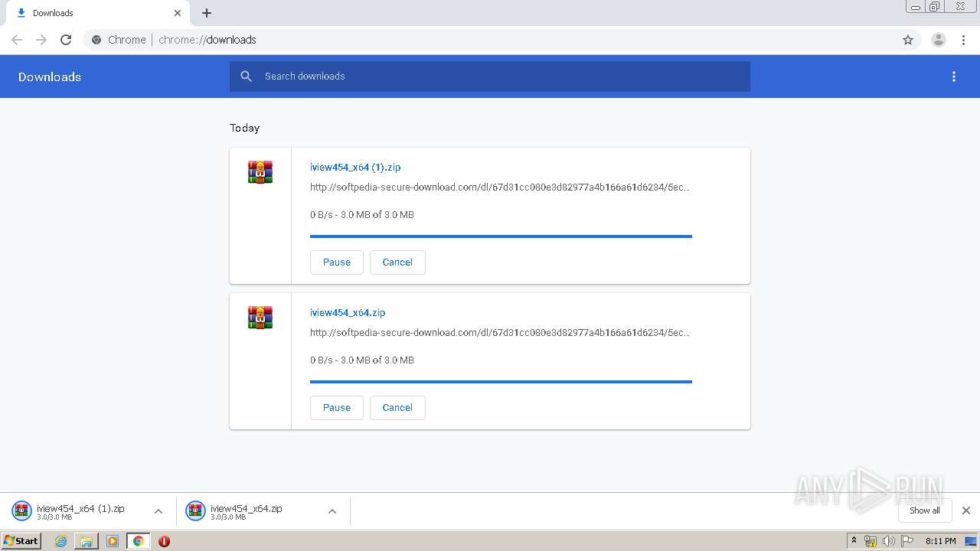This screenshot has width=980, height=551.
Task: Click the source URL of iview454_x64 (1).zip
Action: coord(500,187)
